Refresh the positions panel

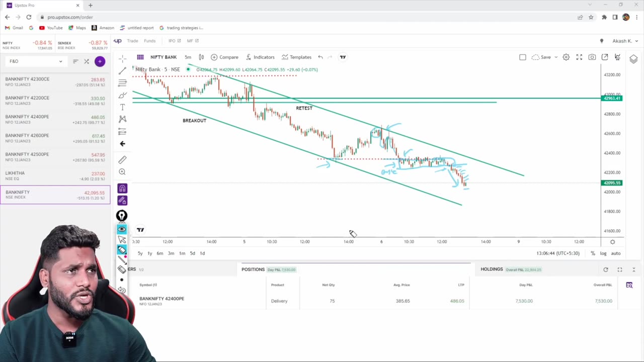point(606,270)
